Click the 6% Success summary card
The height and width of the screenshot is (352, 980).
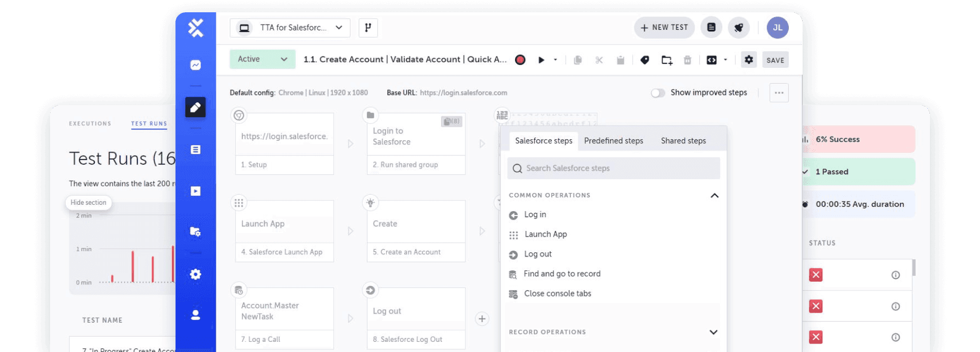tap(859, 139)
